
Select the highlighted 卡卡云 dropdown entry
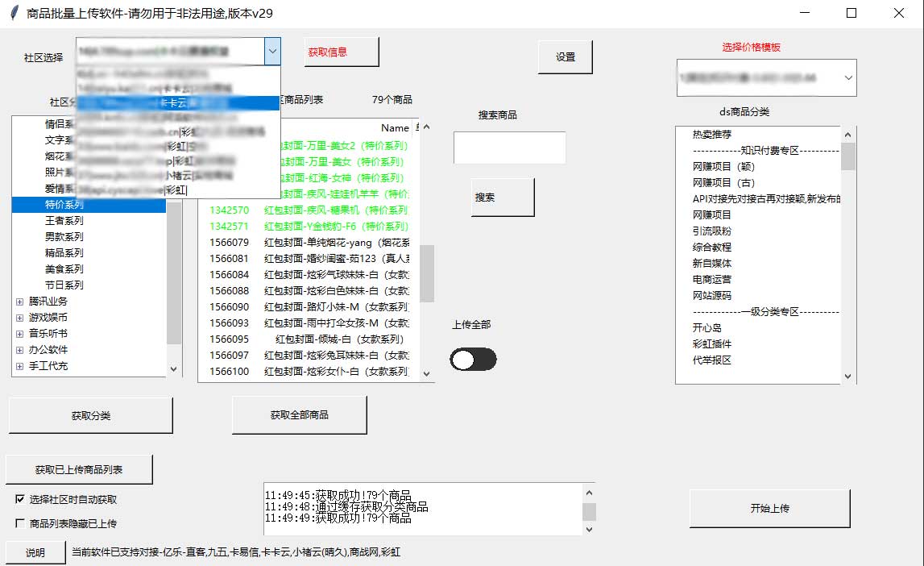[178, 102]
